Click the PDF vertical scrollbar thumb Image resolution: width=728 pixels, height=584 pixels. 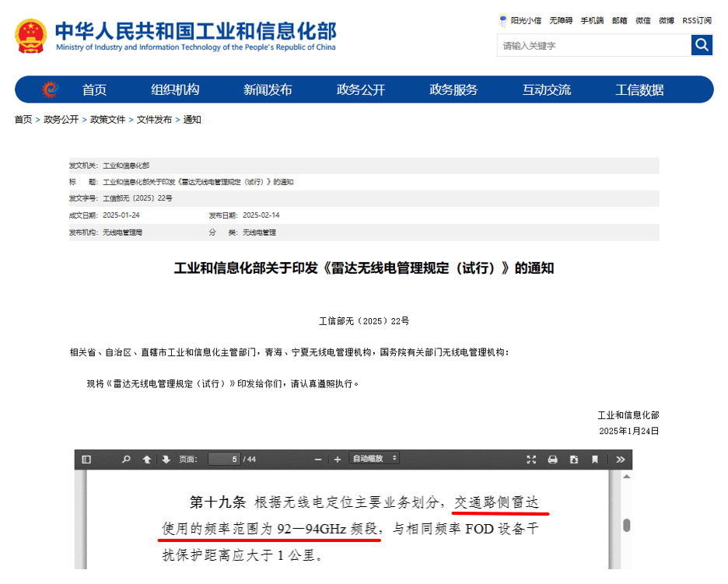pos(626,525)
